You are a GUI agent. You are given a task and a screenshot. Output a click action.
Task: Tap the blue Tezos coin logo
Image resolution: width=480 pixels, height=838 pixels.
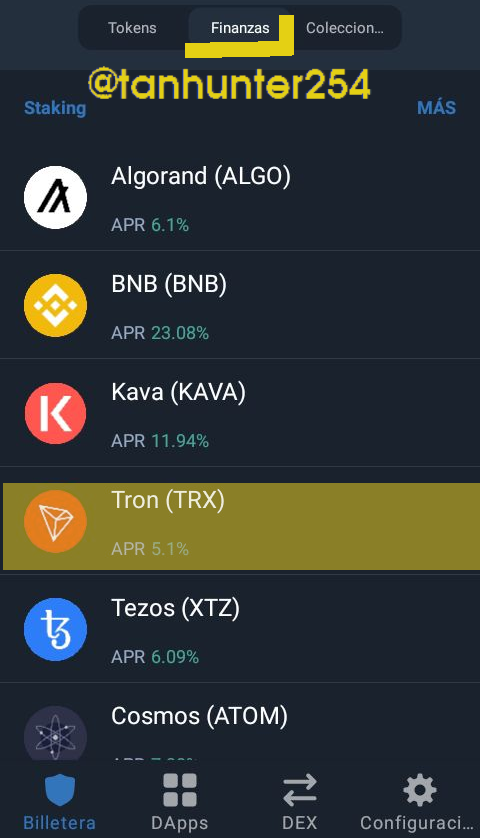pyautogui.click(x=56, y=629)
